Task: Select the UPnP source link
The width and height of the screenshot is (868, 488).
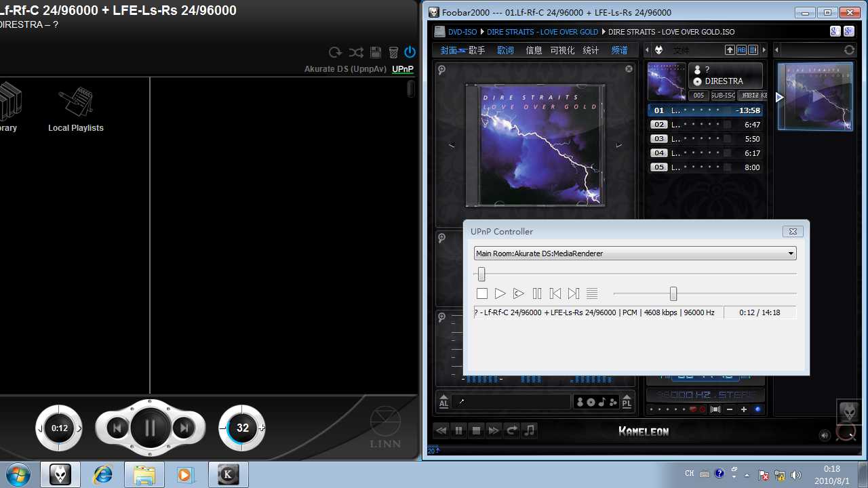Action: (403, 69)
